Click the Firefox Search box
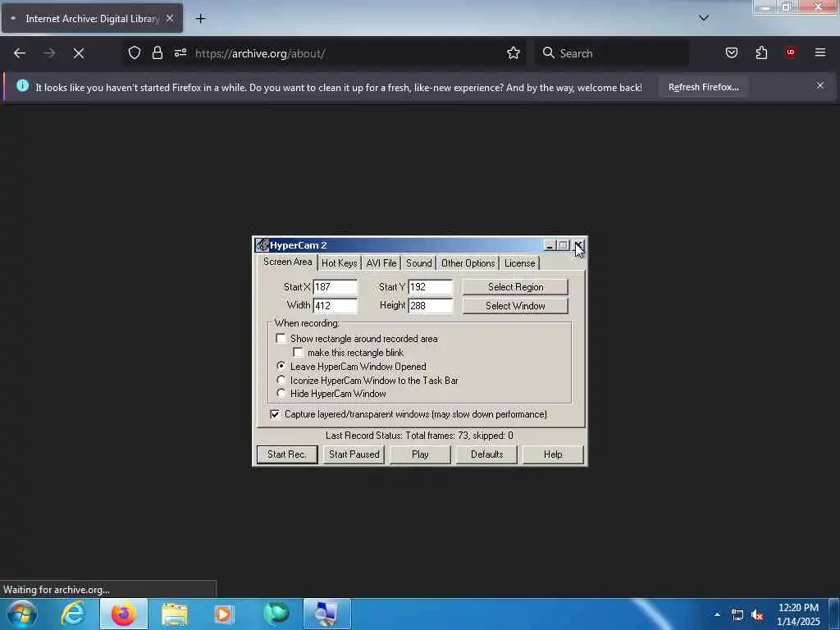 coord(612,53)
